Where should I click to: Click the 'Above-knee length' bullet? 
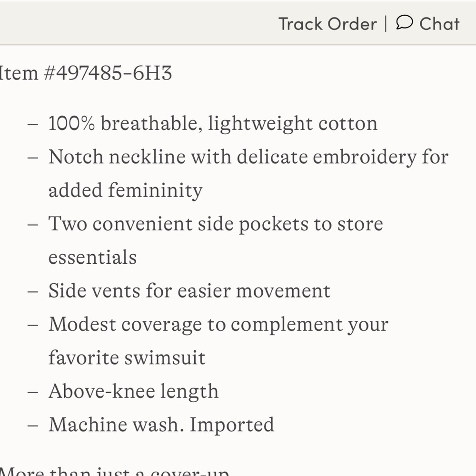(133, 391)
